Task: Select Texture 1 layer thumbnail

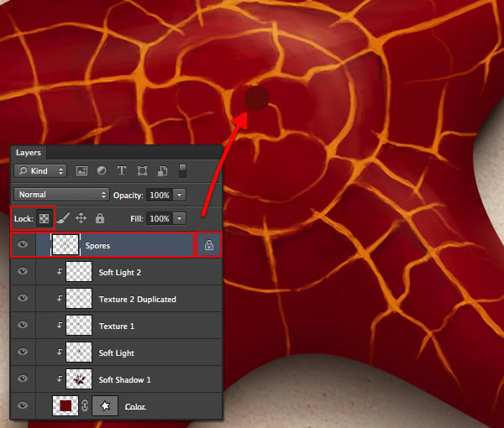Action: pyautogui.click(x=79, y=326)
